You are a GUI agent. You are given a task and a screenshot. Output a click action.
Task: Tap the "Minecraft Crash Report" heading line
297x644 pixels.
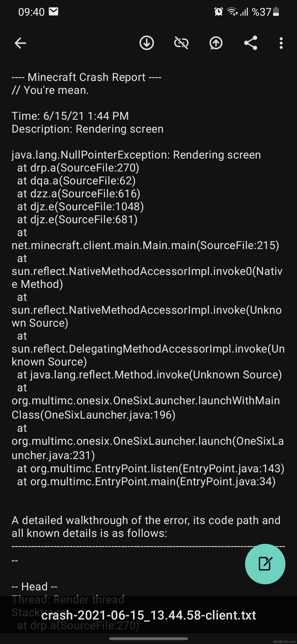click(x=86, y=77)
